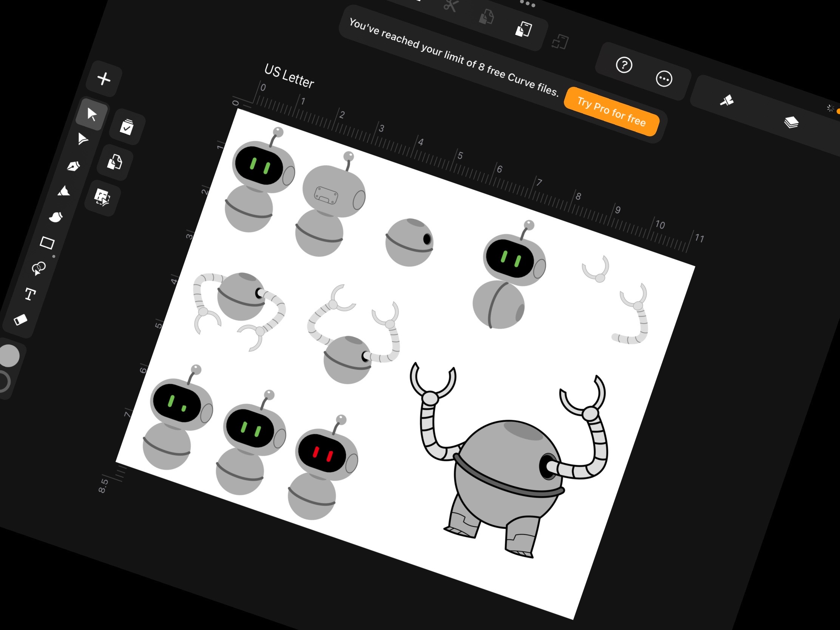Select the US Letter artboard title
This screenshot has height=630, width=840.
click(289, 76)
